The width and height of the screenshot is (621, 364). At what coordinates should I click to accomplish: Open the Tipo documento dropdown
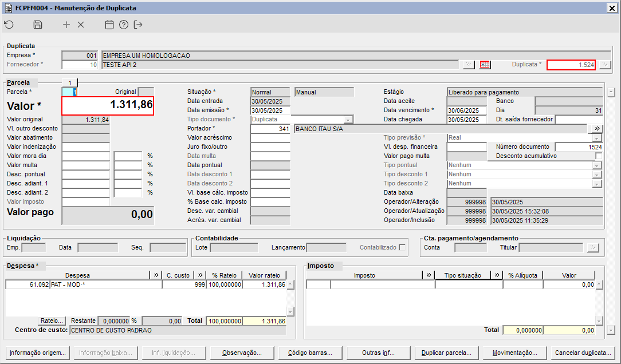348,120
